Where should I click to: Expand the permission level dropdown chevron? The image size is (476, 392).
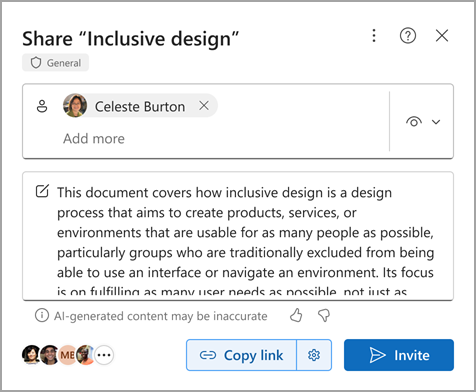tap(436, 122)
